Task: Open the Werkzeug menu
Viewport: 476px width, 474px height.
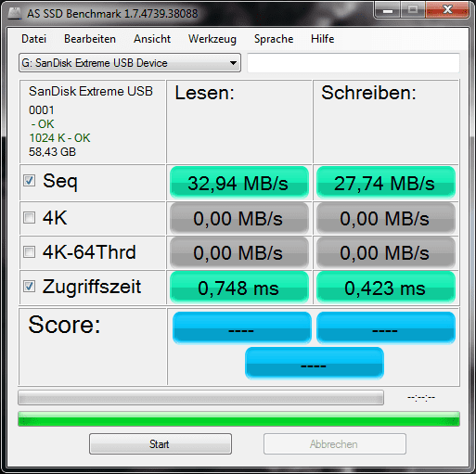Action: [x=212, y=39]
